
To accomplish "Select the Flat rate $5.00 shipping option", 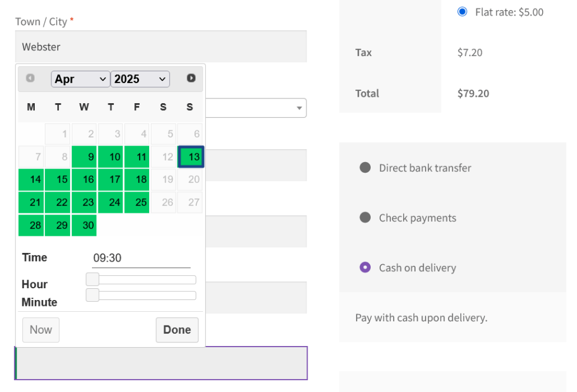I will (x=462, y=12).
